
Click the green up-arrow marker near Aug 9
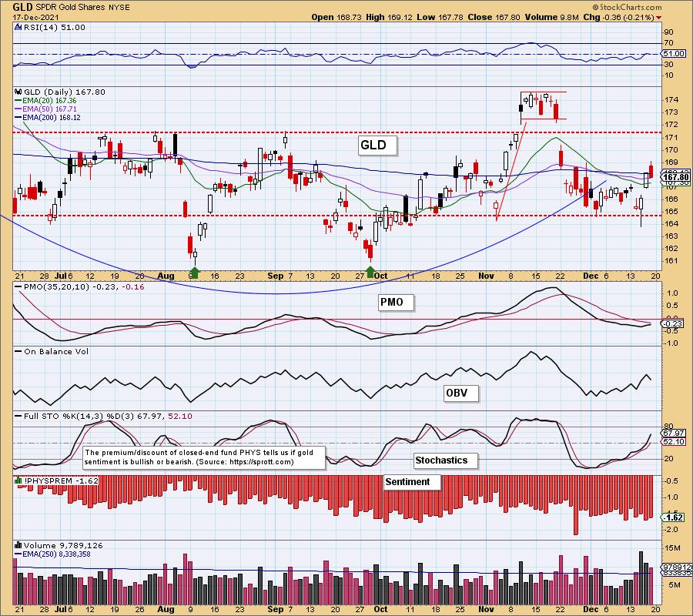pyautogui.click(x=195, y=272)
